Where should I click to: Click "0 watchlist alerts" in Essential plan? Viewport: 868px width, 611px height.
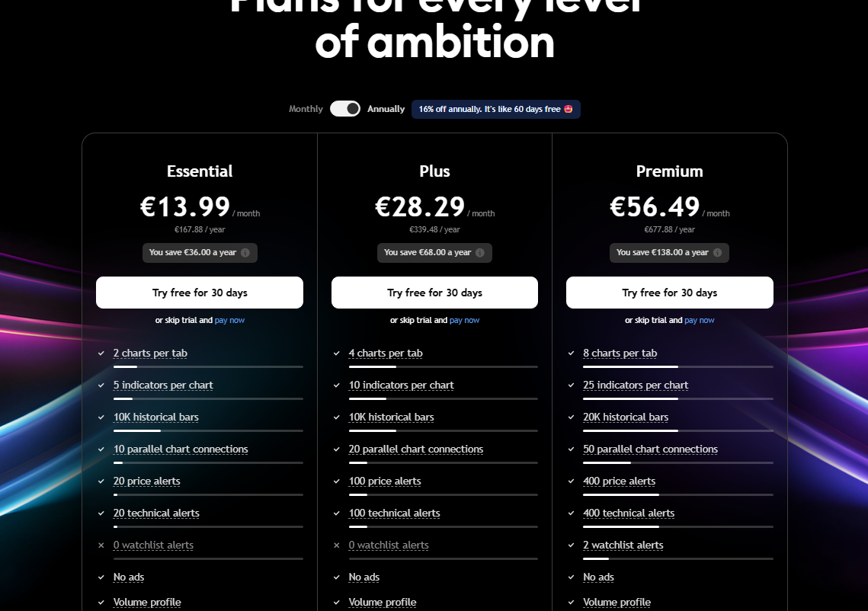153,545
